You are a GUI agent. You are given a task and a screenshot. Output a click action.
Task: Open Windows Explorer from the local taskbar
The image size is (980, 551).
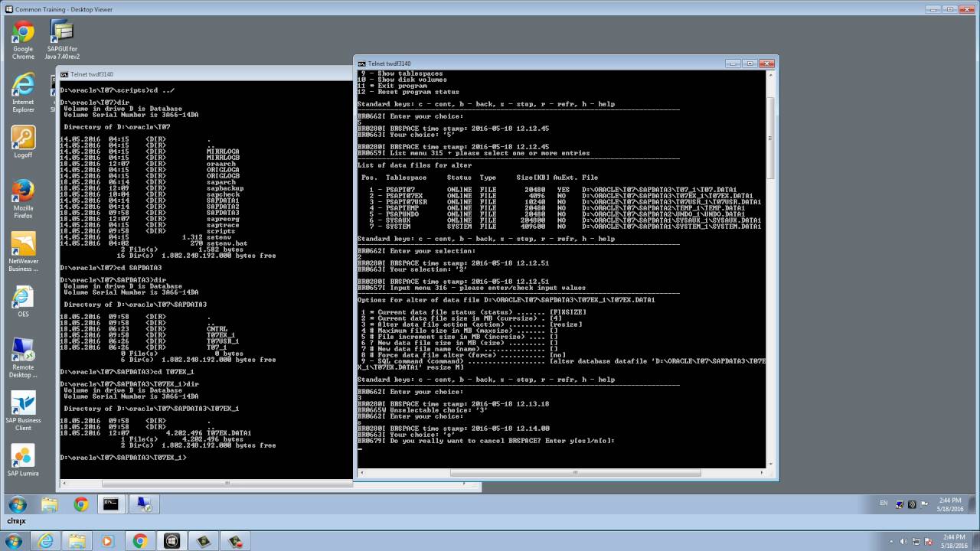tap(77, 541)
